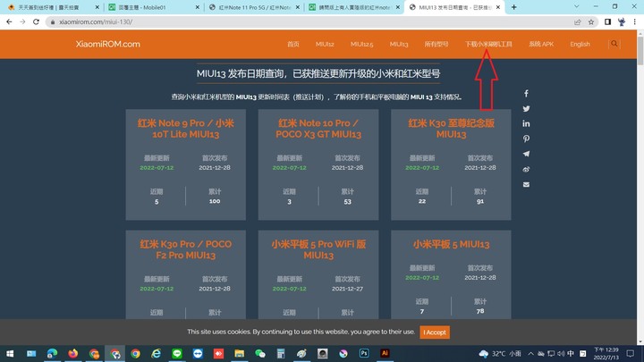
Task: Show hidden system tray icons
Action: tap(530, 353)
